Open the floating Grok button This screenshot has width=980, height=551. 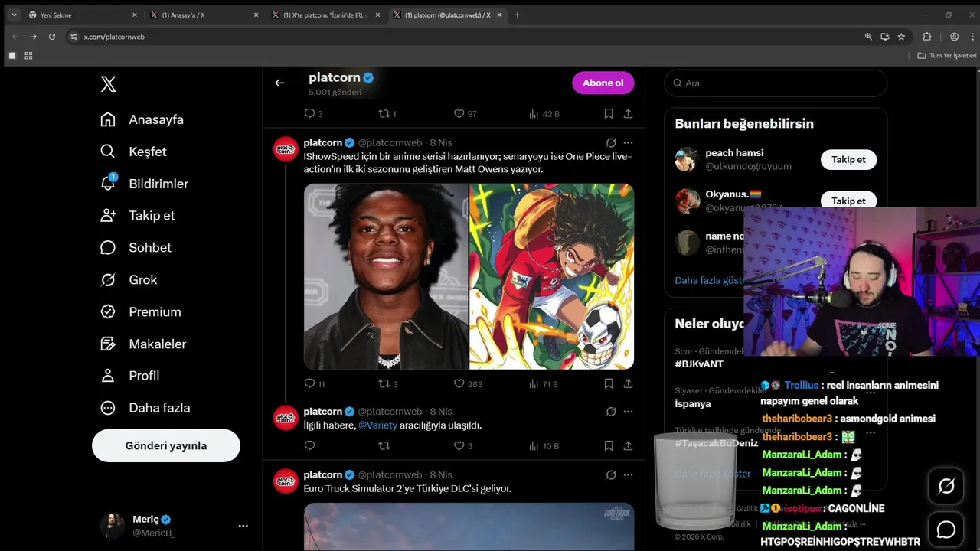tap(946, 486)
